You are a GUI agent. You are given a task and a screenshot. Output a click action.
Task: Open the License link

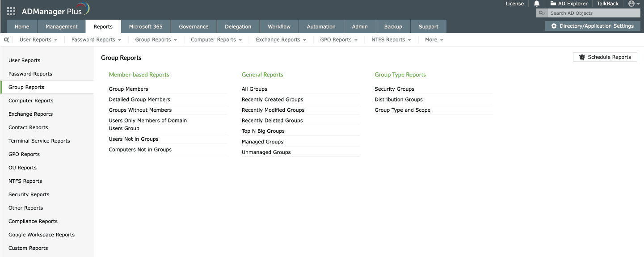pyautogui.click(x=514, y=4)
